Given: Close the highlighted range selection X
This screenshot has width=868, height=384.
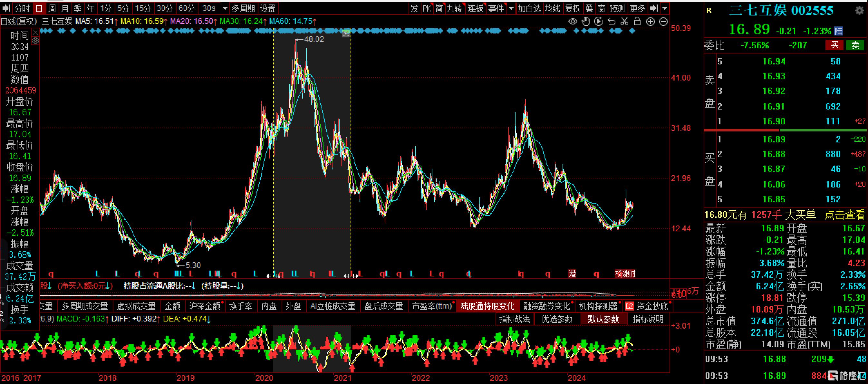Looking at the screenshot, I should 346,34.
